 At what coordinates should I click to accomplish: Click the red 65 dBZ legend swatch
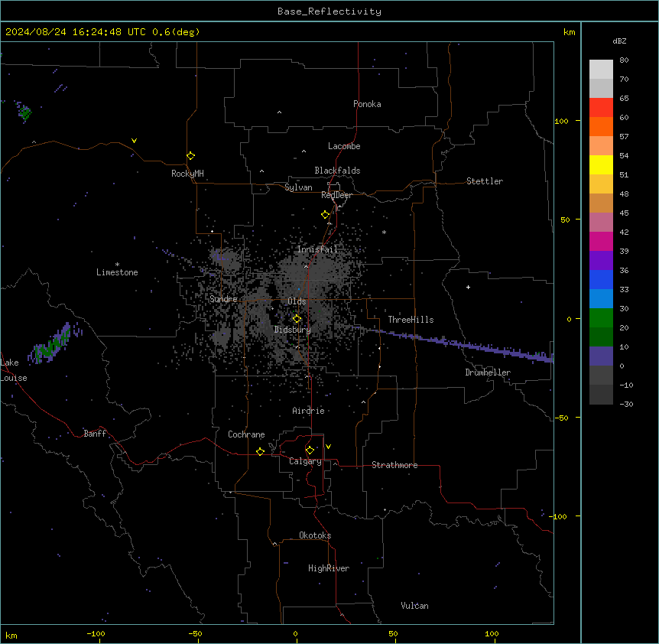click(601, 107)
